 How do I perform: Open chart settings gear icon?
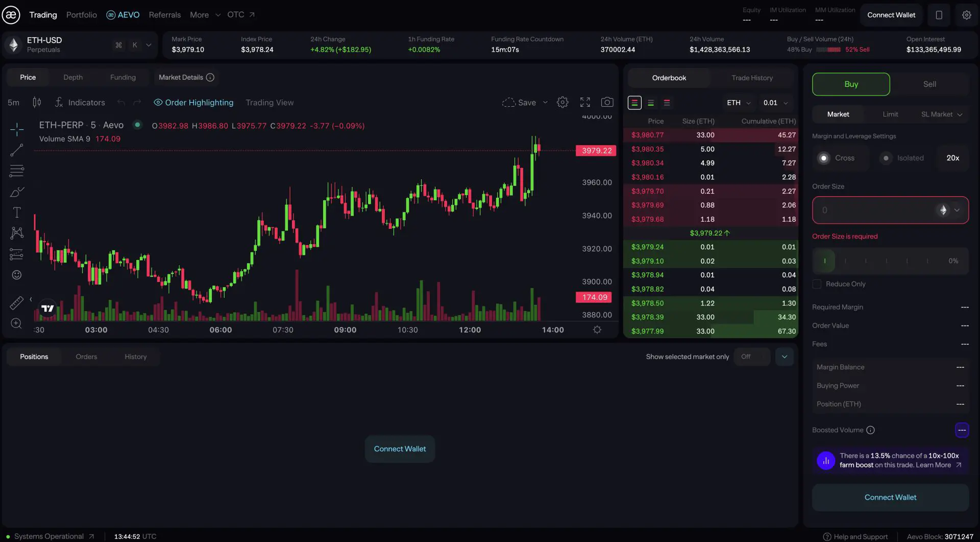562,102
